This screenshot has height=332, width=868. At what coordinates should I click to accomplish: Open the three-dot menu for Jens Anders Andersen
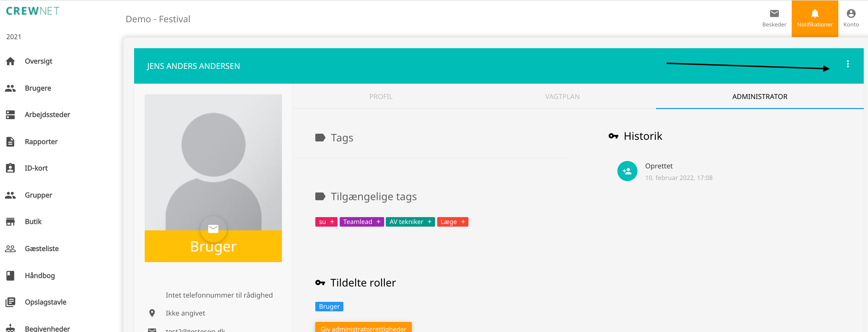[847, 64]
